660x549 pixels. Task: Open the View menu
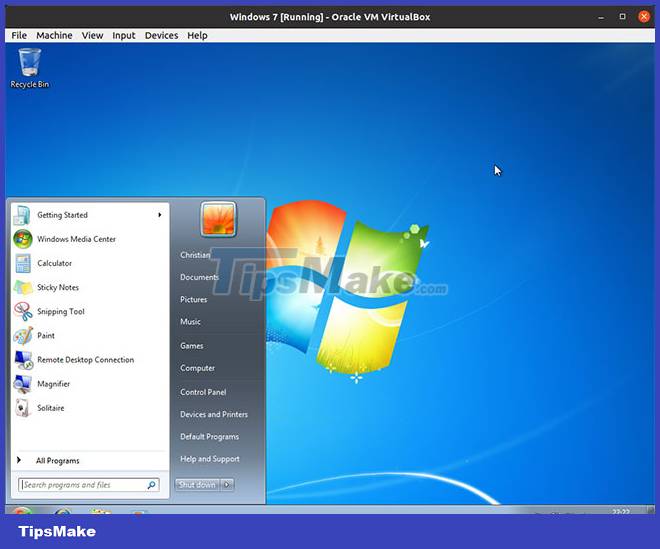92,35
